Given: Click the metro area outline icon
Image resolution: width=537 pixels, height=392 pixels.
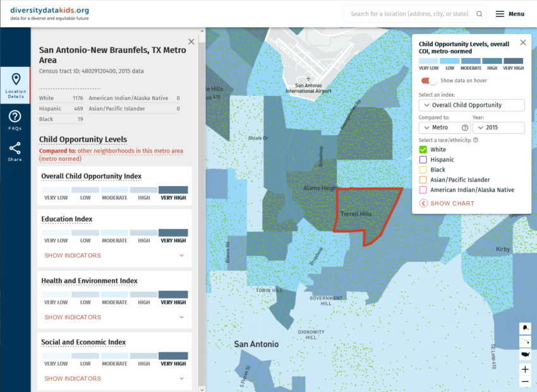Looking at the screenshot, I should [x=525, y=342].
